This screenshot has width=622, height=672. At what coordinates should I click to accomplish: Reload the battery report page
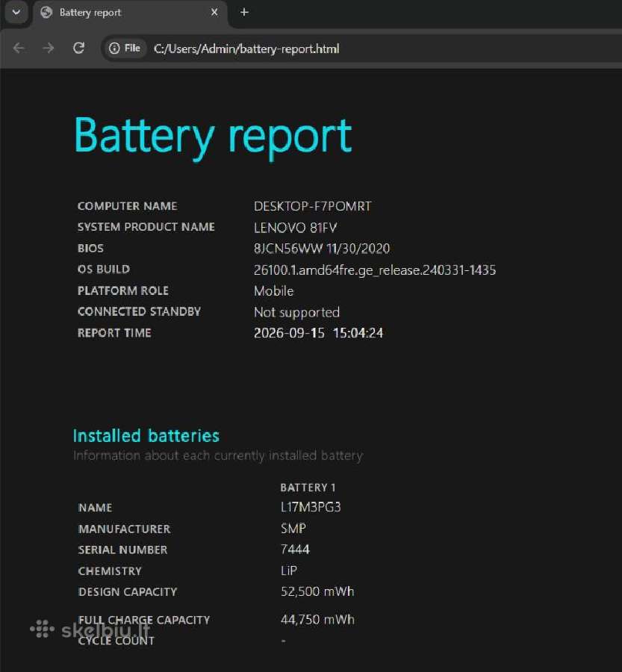[78, 48]
